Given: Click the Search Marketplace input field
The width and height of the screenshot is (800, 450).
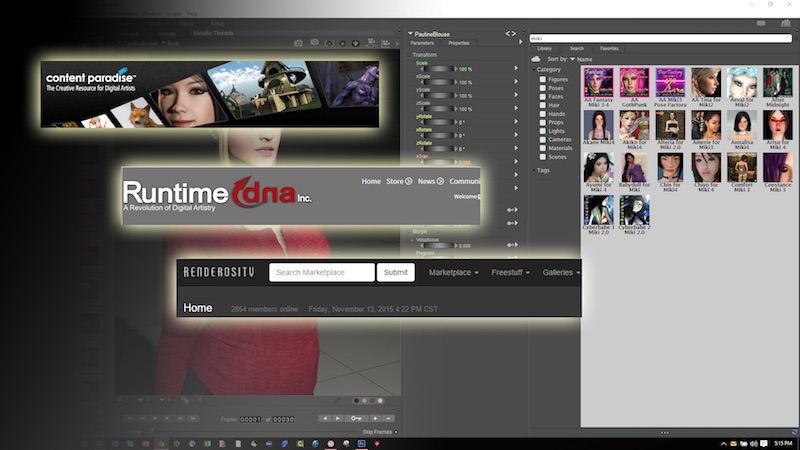Looking at the screenshot, I should pyautogui.click(x=321, y=272).
